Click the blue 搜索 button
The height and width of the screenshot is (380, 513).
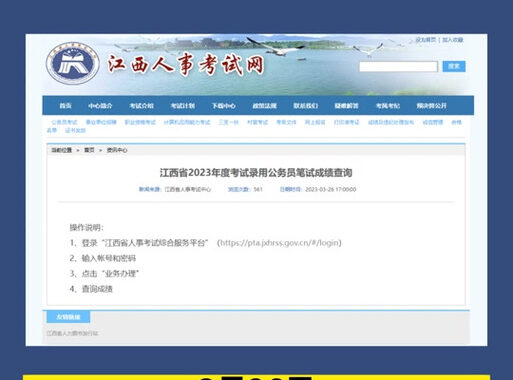pos(454,66)
